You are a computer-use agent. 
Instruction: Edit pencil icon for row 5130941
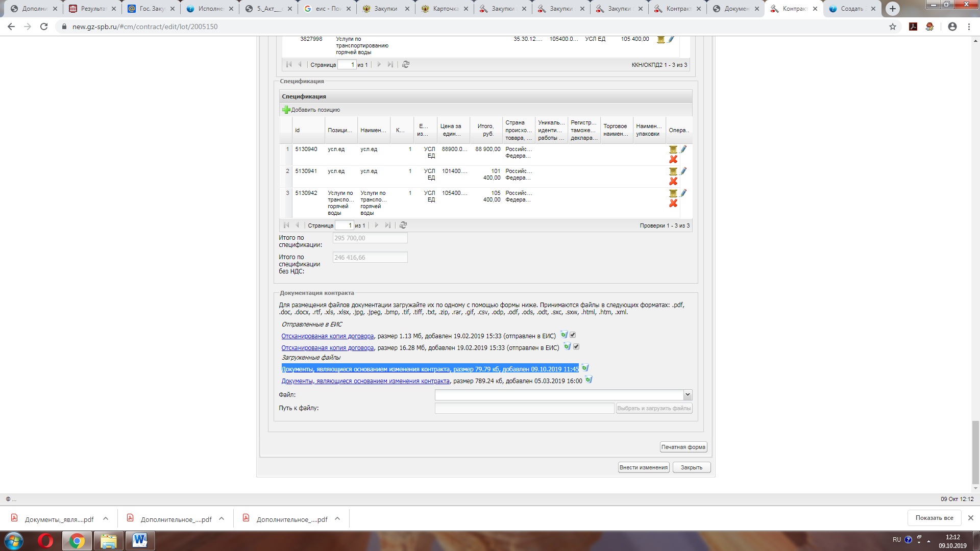pos(683,171)
